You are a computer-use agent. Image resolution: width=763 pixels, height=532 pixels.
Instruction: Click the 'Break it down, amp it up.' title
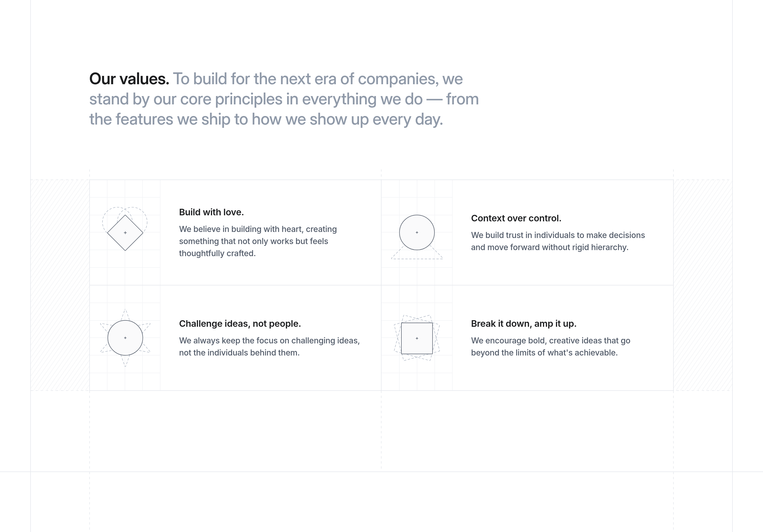click(523, 323)
